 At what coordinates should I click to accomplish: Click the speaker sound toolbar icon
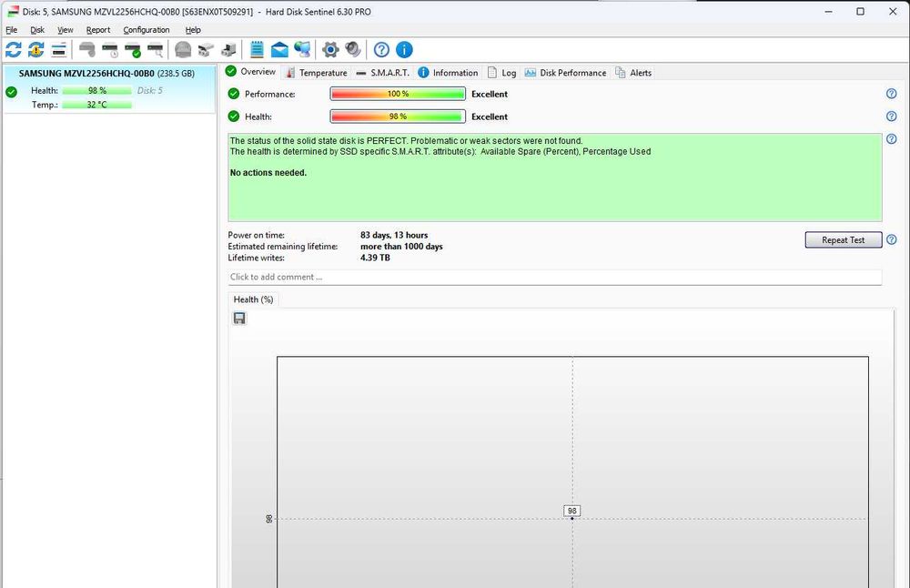tap(353, 50)
